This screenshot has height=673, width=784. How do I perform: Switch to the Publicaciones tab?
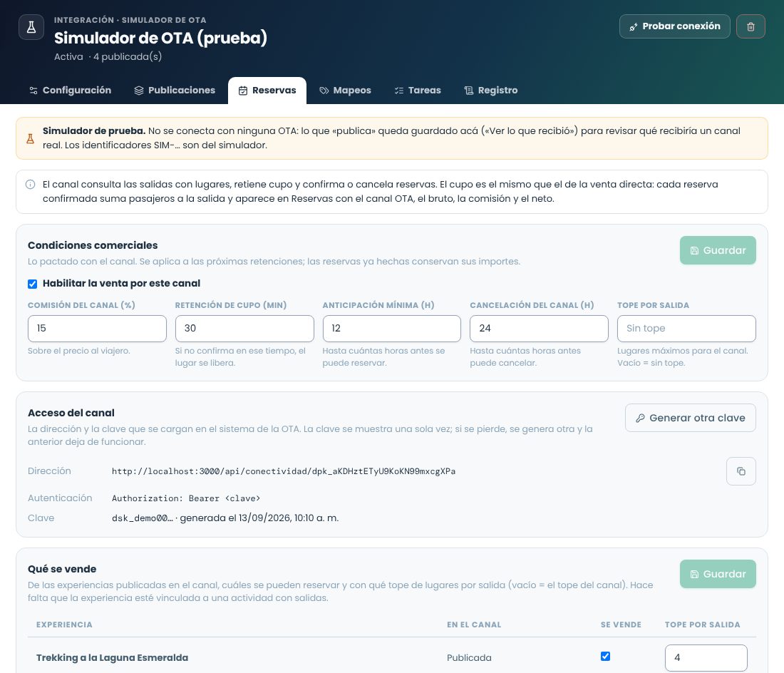175,91
